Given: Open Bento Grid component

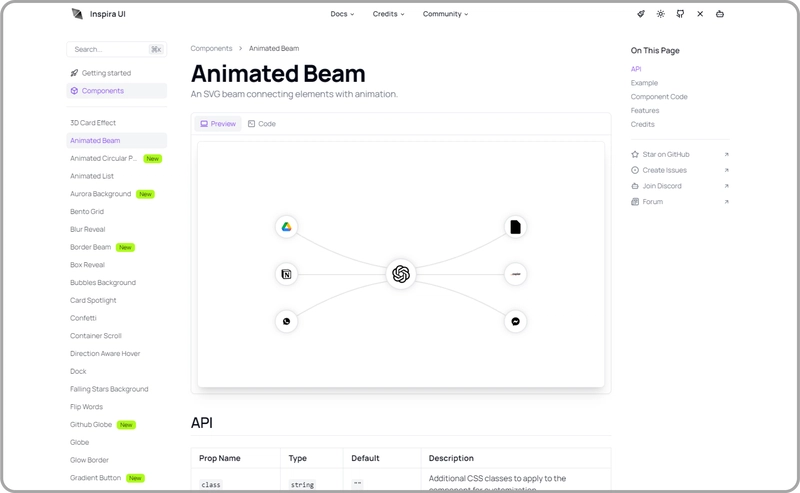Looking at the screenshot, I should click(x=87, y=211).
